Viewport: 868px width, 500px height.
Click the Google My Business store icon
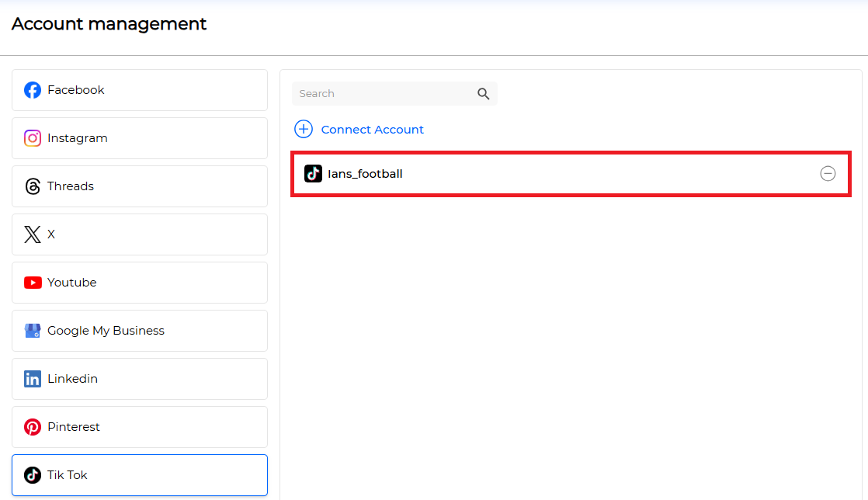pyautogui.click(x=33, y=331)
